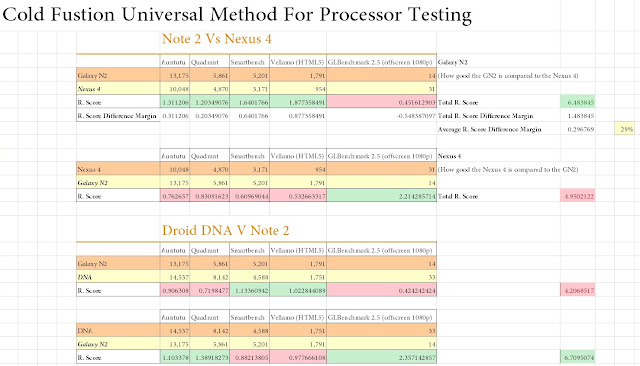Screen dimensions: 640x366
Task: Click the green 2.214285714 R. Score cell
Action: click(381, 196)
